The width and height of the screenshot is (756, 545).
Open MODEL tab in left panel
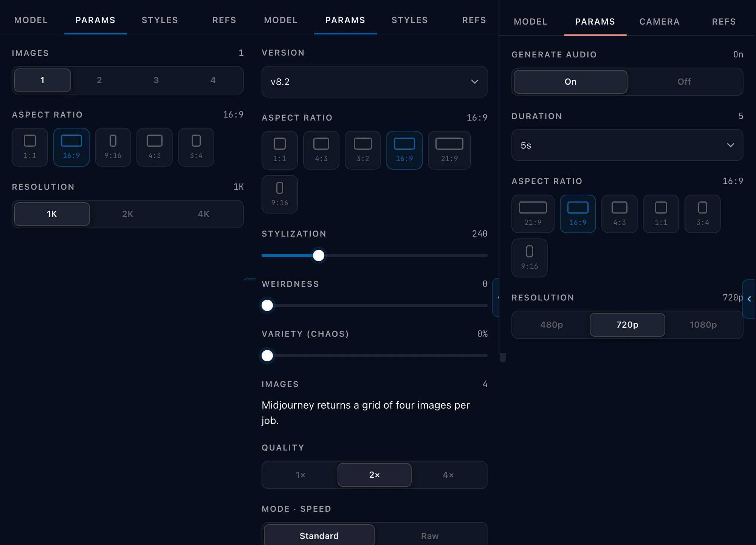pyautogui.click(x=31, y=20)
